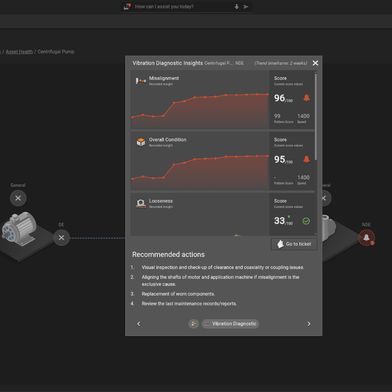The image size is (392, 392).
Task: Click the Misalignment score value 96
Action: coord(279,98)
